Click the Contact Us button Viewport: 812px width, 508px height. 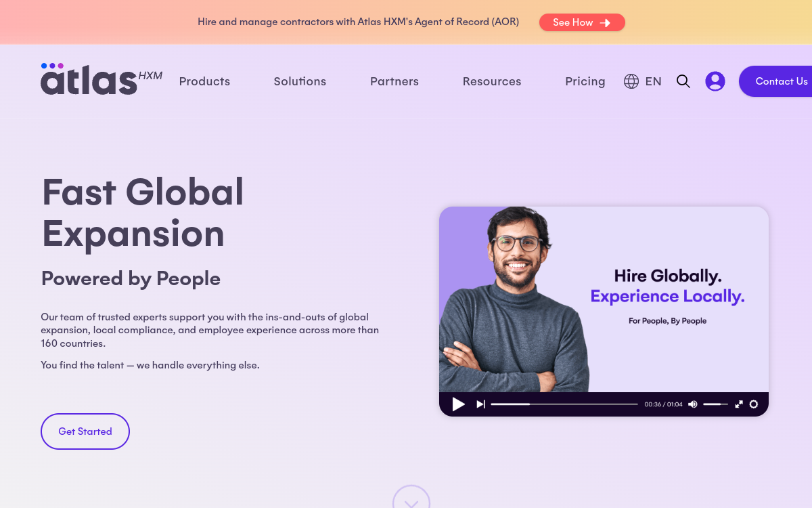775,81
